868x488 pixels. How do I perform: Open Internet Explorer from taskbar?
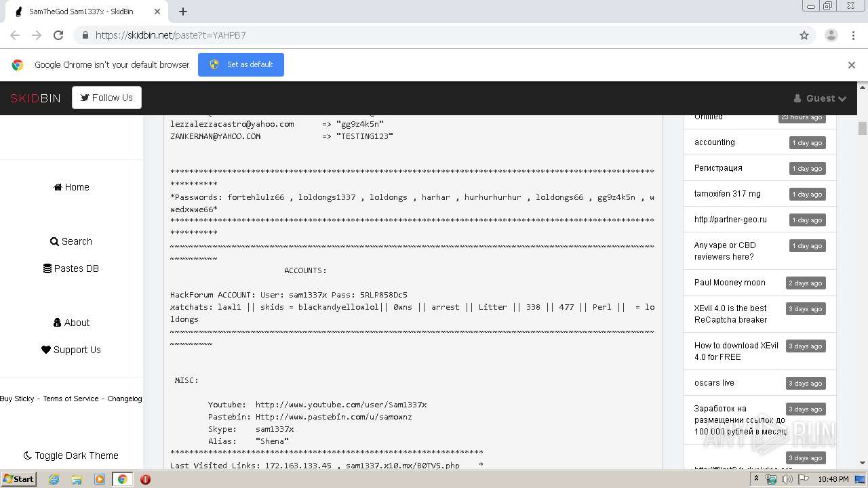[54, 479]
